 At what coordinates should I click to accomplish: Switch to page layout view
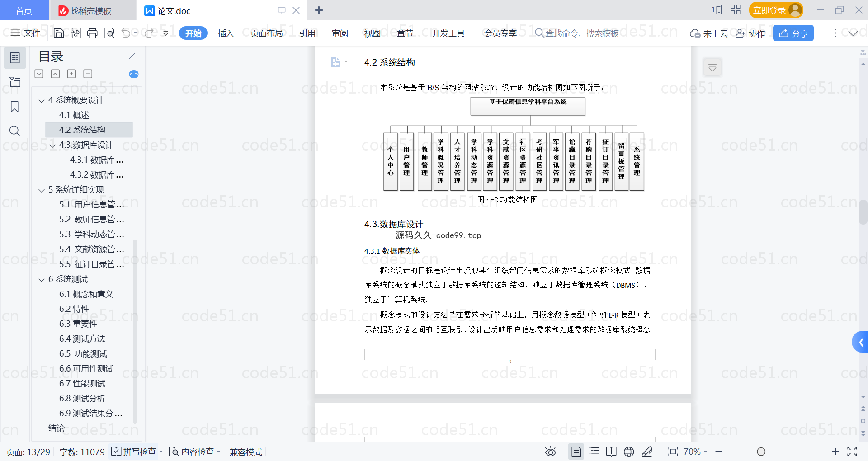[x=576, y=452]
